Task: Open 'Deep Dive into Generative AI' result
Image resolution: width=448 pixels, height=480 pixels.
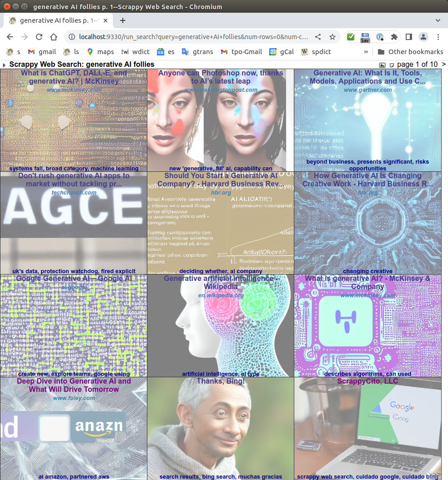Action: click(74, 385)
